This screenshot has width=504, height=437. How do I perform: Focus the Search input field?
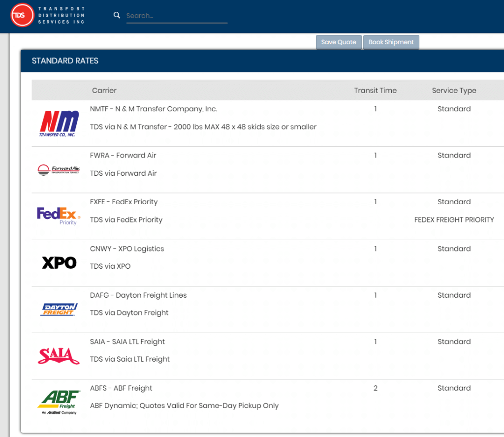(177, 16)
